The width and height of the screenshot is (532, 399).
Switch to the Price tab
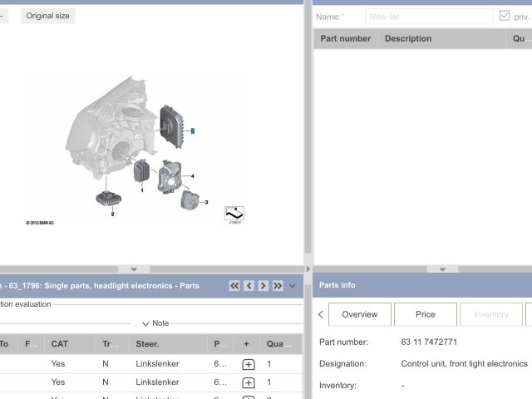coord(425,314)
